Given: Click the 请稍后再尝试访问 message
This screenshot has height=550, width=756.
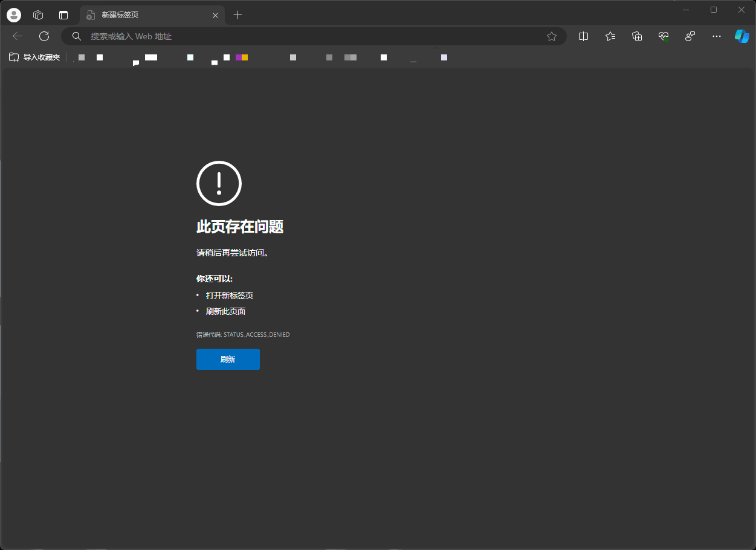Looking at the screenshot, I should point(233,253).
